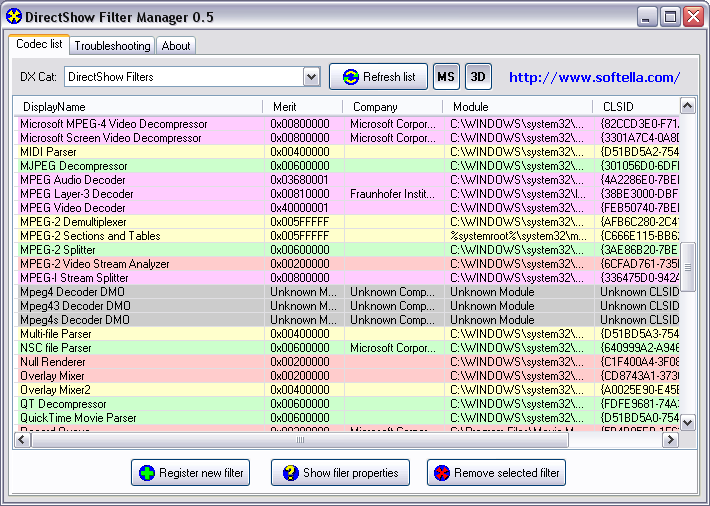
Task: Click the {FEB50740-7BE CLSID cell
Action: 639,208
